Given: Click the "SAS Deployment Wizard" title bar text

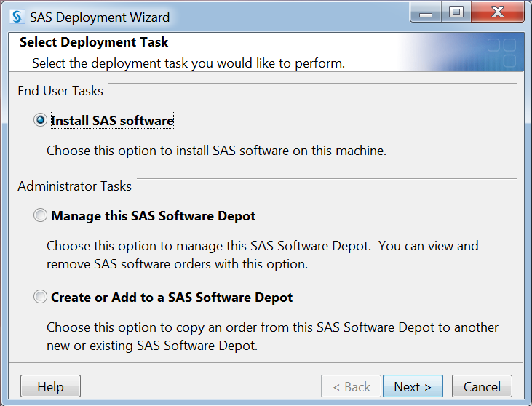Looking at the screenshot, I should point(100,17).
